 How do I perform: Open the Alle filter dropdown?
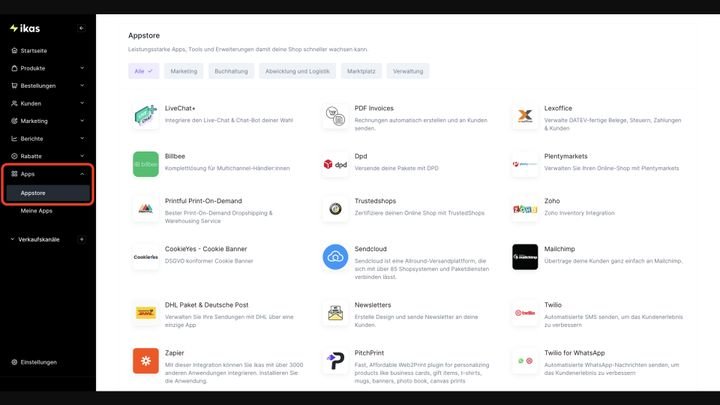coord(145,71)
